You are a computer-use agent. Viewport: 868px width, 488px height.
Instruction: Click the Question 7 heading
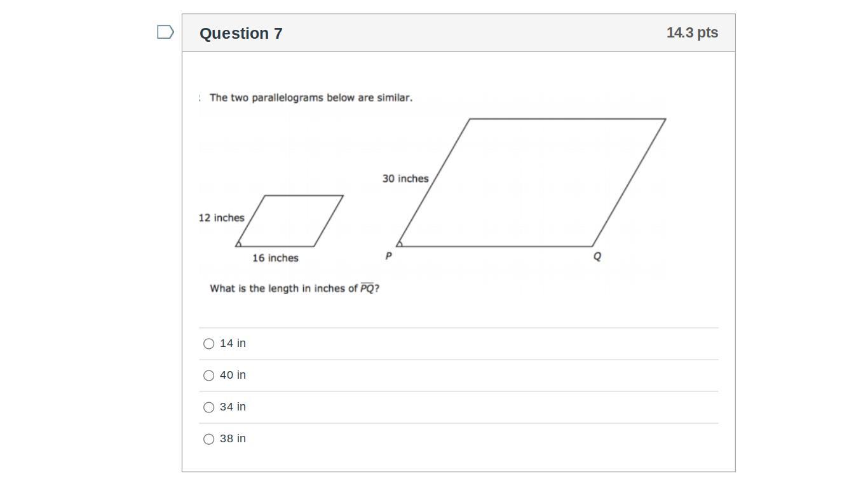click(241, 34)
